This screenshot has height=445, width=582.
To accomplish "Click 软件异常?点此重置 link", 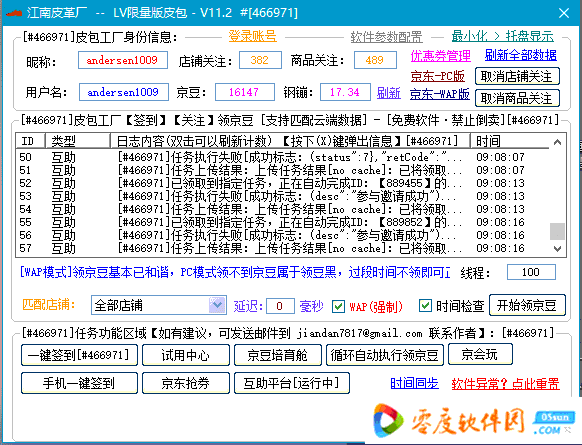I will coord(506,383).
